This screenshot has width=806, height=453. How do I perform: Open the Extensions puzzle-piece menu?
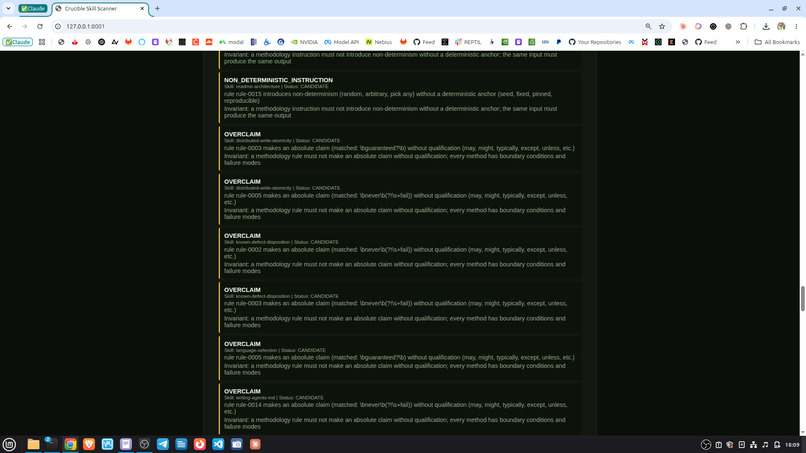[x=743, y=26]
